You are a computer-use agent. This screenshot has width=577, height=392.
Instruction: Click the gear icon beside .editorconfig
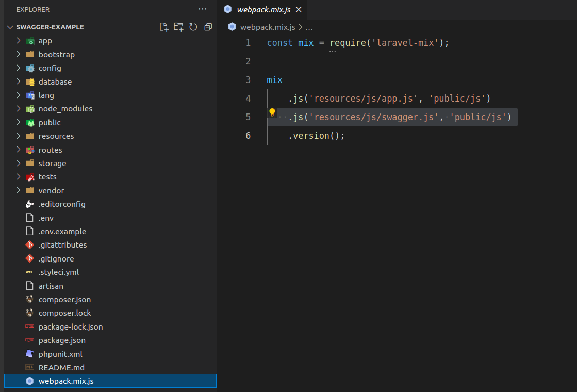point(30,204)
